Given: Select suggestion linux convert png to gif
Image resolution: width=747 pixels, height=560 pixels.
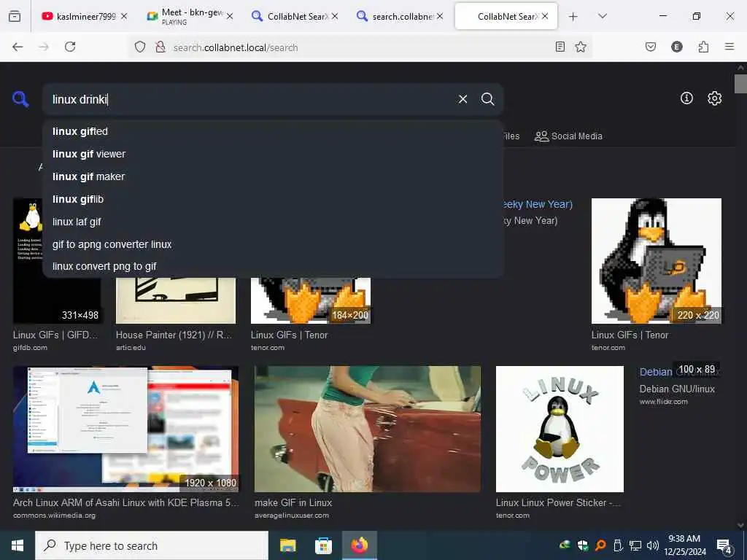Looking at the screenshot, I should 273,266.
